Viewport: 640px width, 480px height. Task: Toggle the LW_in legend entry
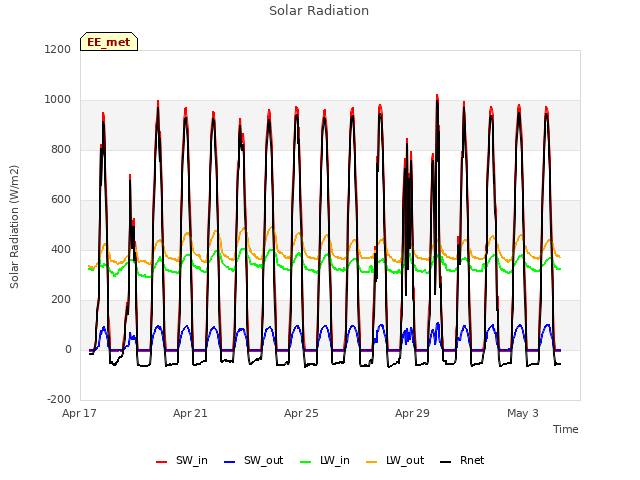coord(324,460)
